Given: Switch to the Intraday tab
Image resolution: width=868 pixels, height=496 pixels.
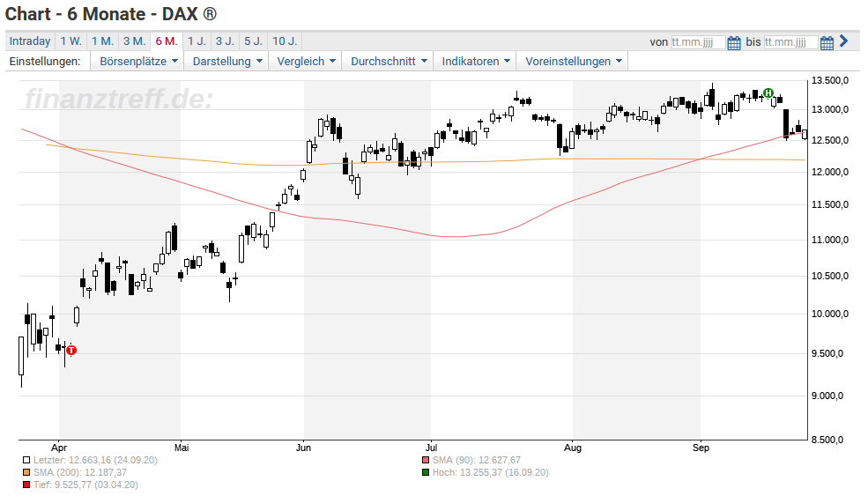Looking at the screenshot, I should pyautogui.click(x=30, y=41).
